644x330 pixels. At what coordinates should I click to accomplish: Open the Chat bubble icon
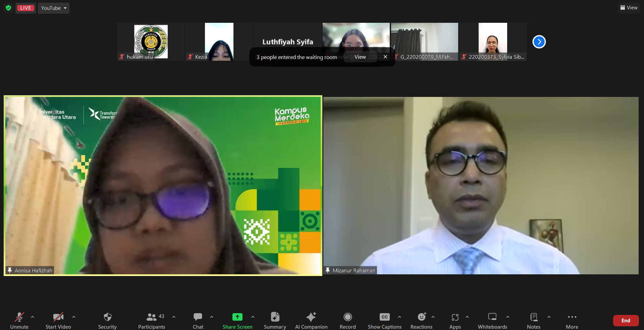point(198,317)
